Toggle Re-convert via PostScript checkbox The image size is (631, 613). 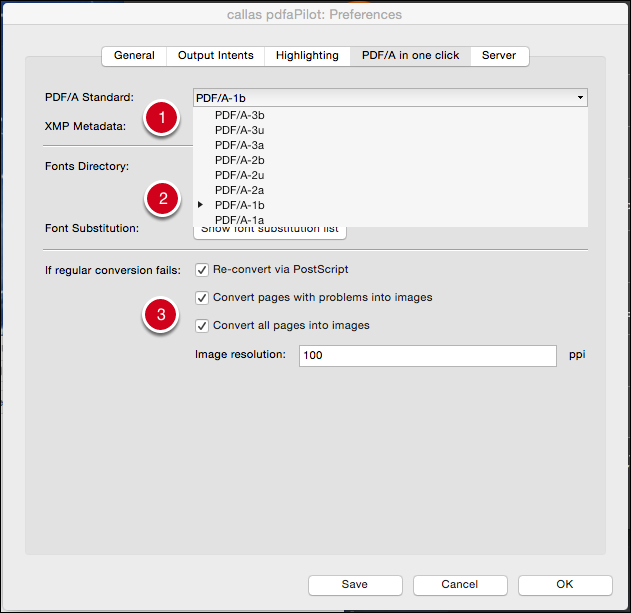click(202, 270)
